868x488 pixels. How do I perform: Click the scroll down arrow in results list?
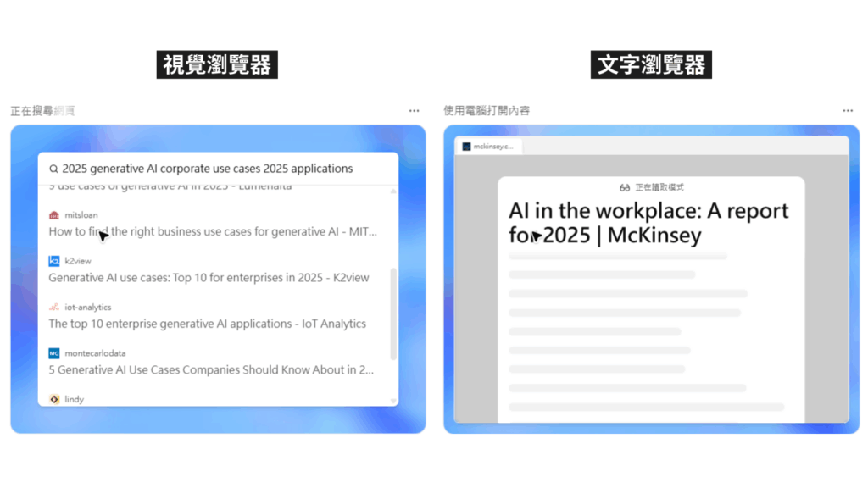(x=393, y=401)
